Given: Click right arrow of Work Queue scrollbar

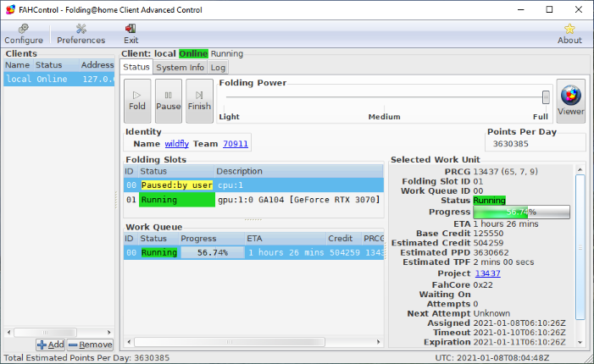Looking at the screenshot, I should pyautogui.click(x=378, y=342).
